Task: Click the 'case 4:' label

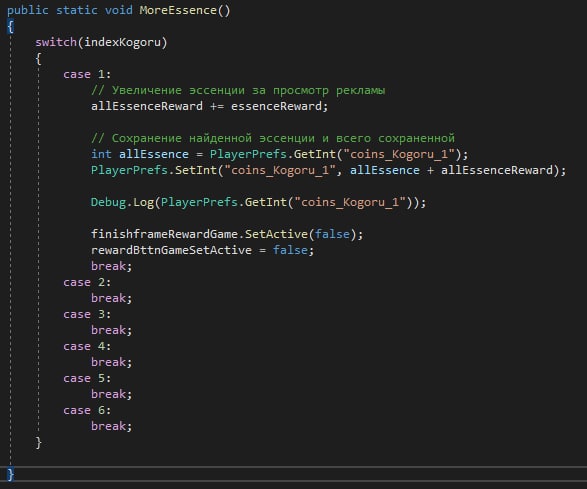Action: tap(87, 346)
